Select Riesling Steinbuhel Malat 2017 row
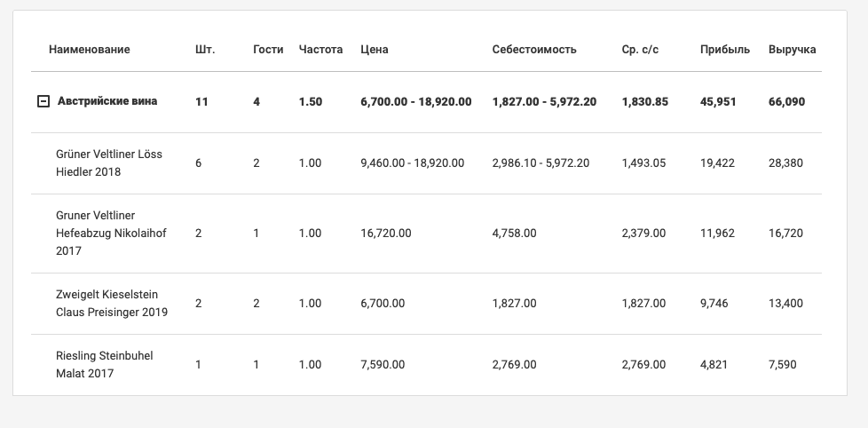The width and height of the screenshot is (868, 428). click(x=104, y=365)
